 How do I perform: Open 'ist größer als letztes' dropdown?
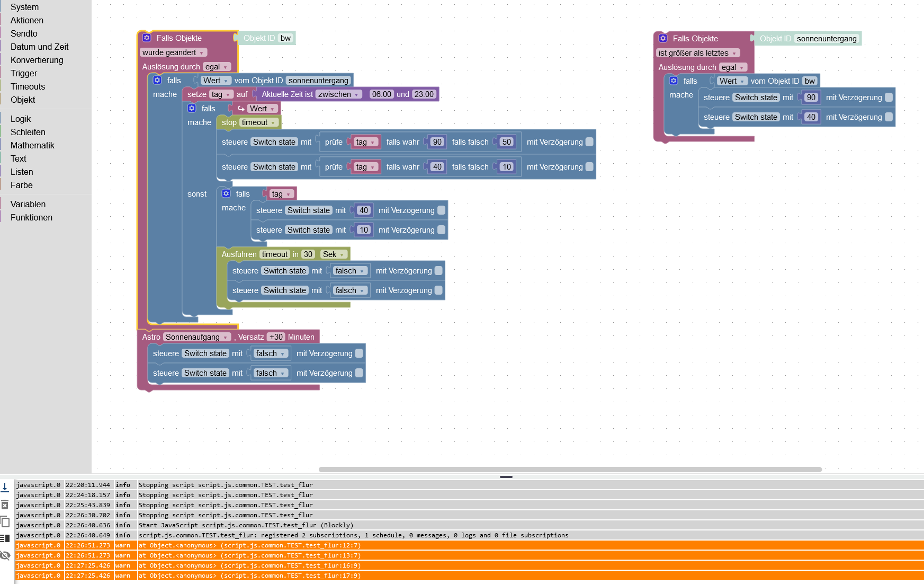point(698,53)
